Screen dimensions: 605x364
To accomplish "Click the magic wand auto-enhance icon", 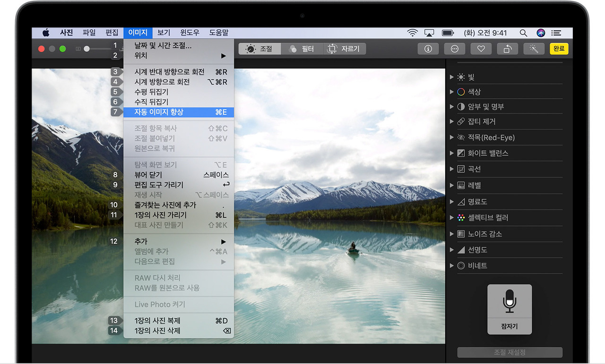I will (534, 49).
